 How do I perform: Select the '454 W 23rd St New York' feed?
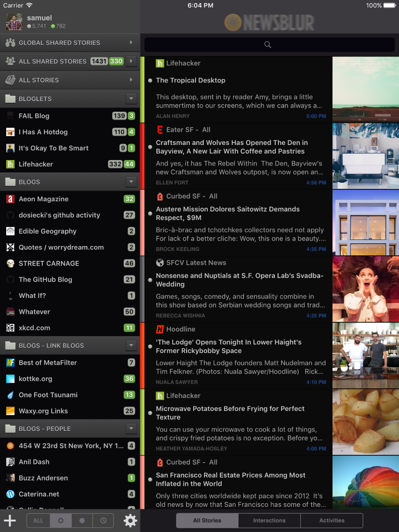[x=70, y=446]
